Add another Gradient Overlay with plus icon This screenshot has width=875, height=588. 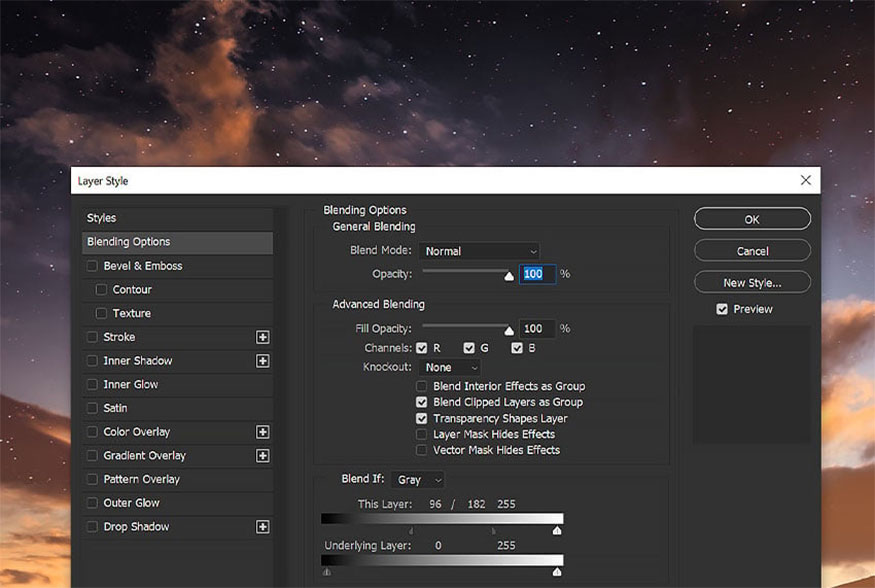[x=262, y=456]
